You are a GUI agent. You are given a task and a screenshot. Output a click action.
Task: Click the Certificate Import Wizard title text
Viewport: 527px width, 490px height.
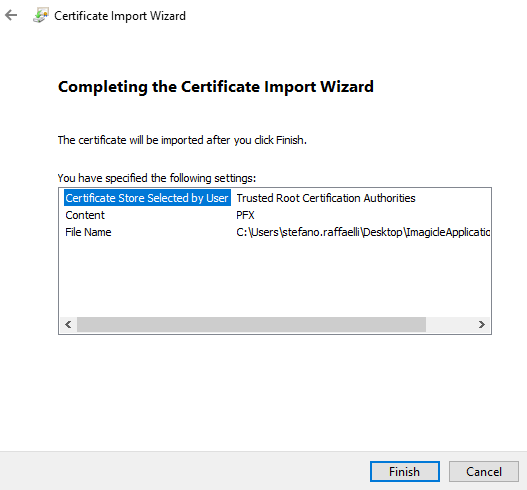120,16
